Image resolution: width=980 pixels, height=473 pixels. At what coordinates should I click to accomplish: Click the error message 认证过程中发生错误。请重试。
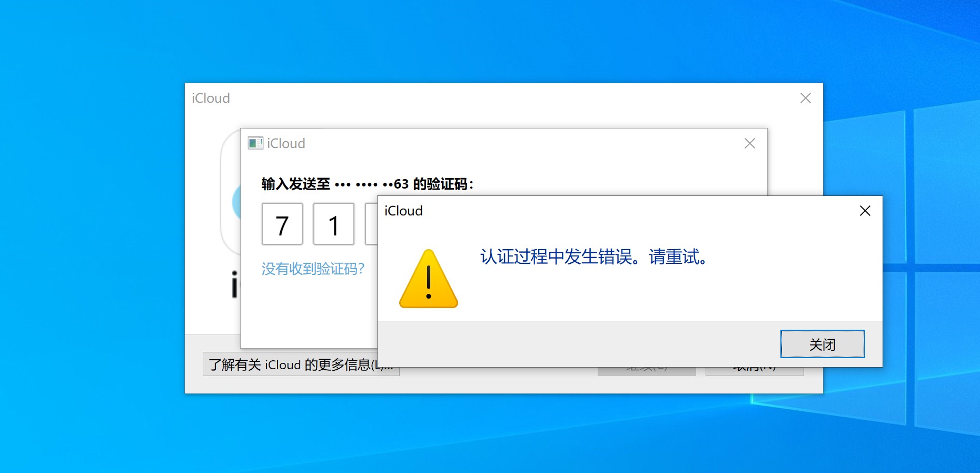pos(595,257)
